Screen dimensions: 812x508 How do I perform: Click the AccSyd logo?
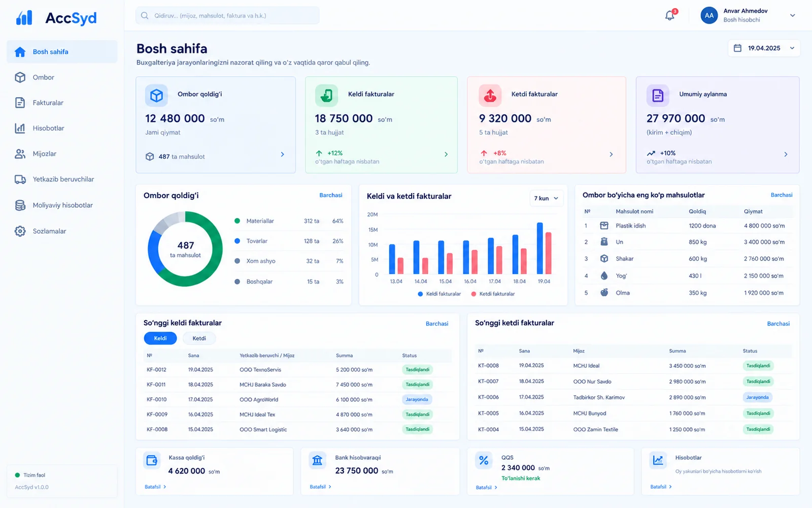(56, 18)
